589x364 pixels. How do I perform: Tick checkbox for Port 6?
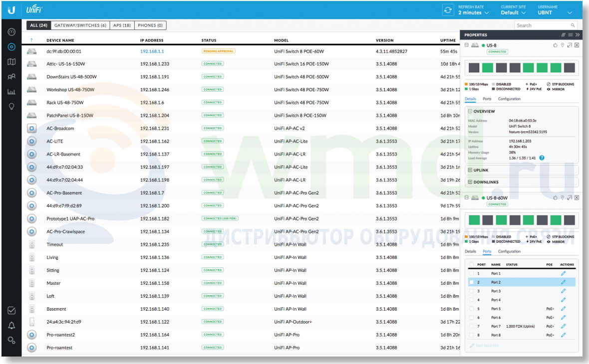click(x=471, y=318)
